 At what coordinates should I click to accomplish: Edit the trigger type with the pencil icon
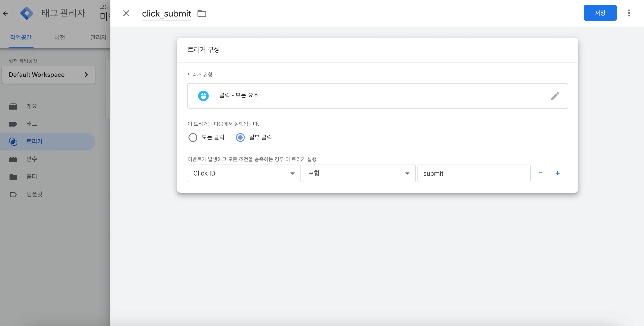click(555, 96)
